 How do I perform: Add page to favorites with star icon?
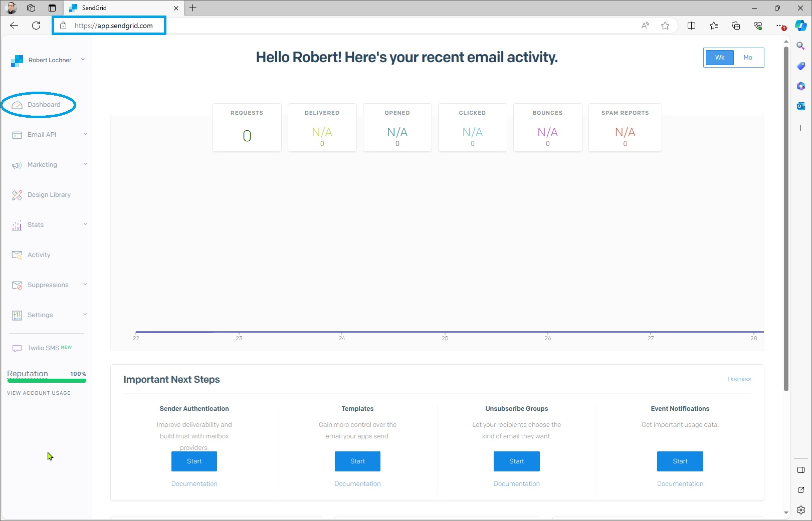click(665, 26)
